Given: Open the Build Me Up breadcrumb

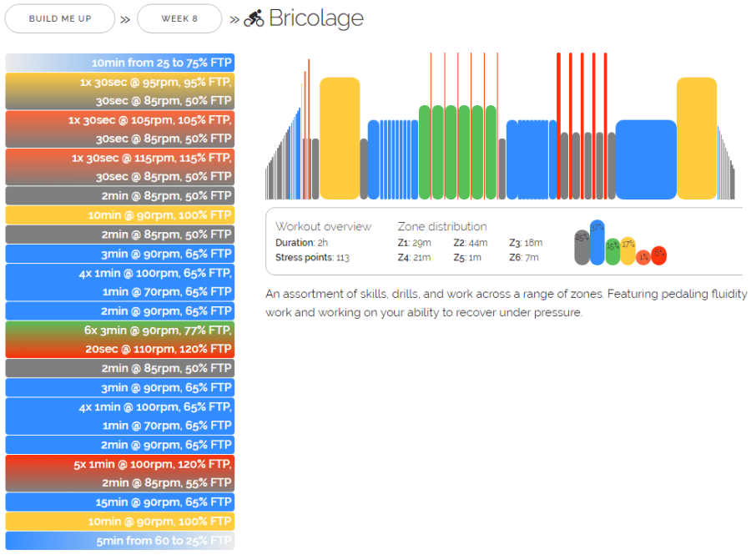Looking at the screenshot, I should coord(59,18).
